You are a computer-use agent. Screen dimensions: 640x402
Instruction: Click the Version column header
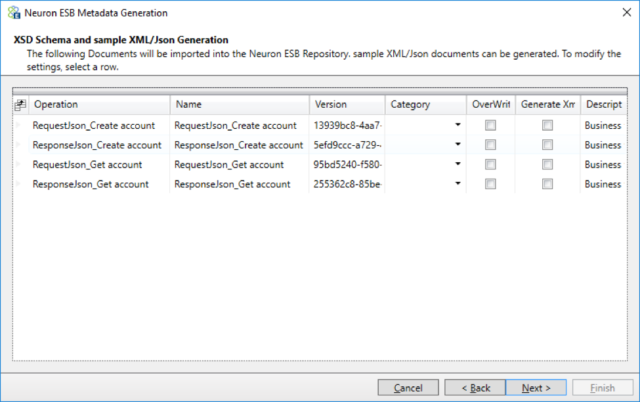(347, 104)
